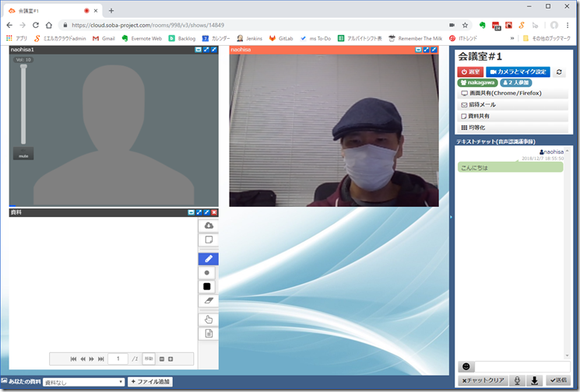Image resolution: width=580 pixels, height=392 pixels.
Task: Click the chat message input field
Action: coord(523,366)
